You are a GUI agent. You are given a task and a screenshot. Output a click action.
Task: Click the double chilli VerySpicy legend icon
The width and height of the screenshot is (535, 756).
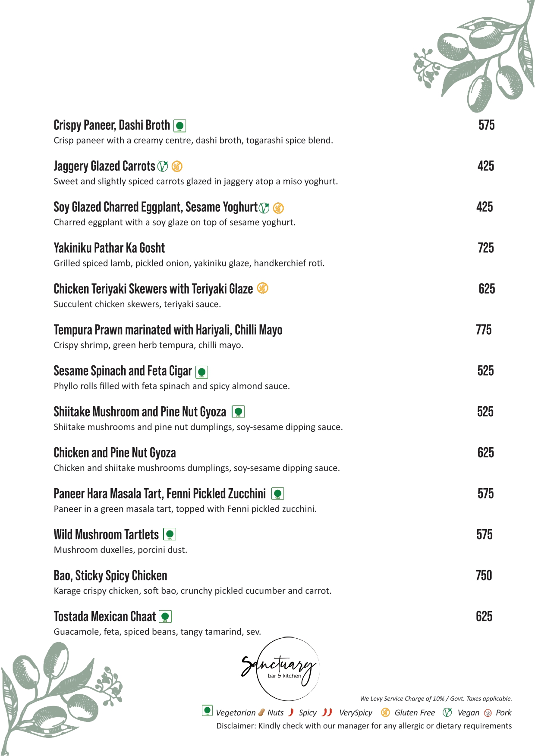(327, 712)
